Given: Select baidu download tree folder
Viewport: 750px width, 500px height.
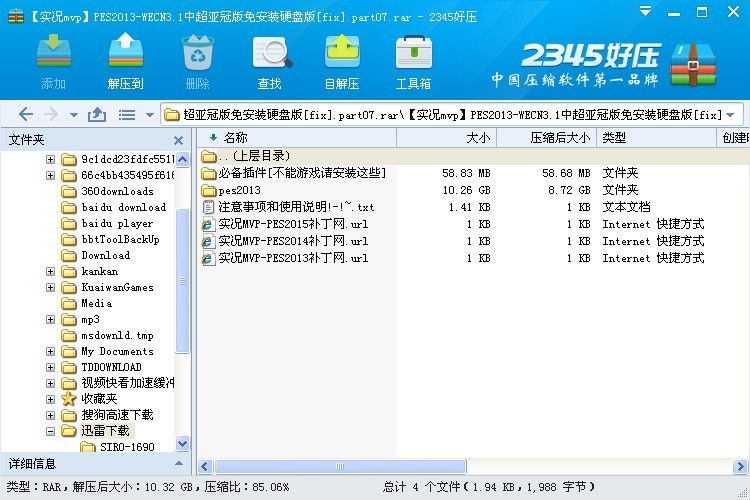Looking at the screenshot, I should 123,207.
